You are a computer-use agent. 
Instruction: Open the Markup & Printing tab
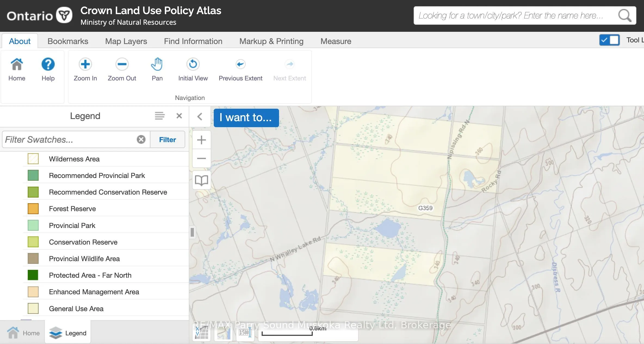pos(271,41)
